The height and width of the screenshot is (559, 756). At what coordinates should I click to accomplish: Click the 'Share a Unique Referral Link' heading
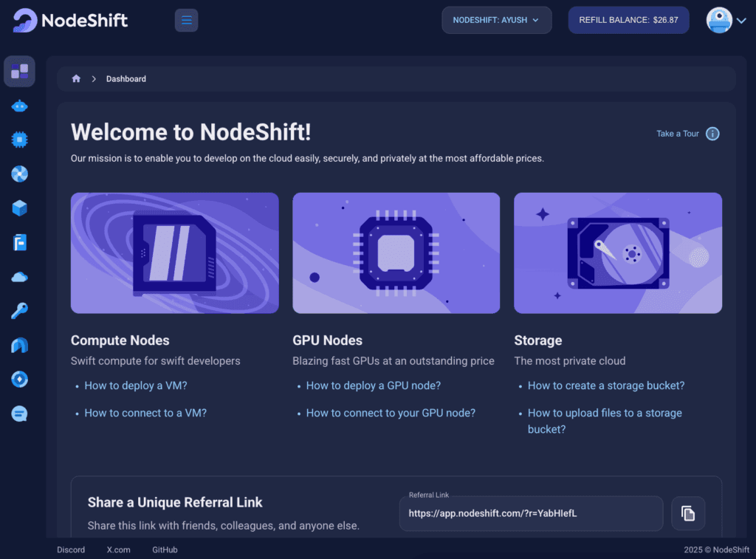tap(175, 502)
